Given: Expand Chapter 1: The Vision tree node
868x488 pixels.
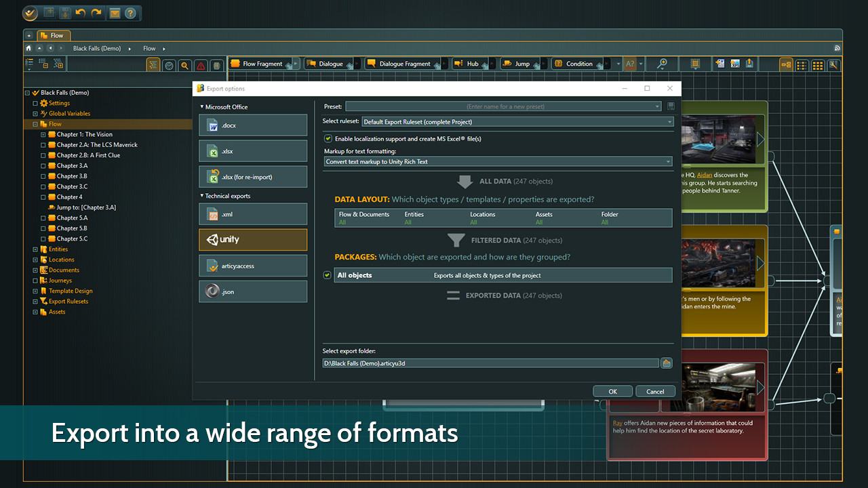Looking at the screenshot, I should [x=43, y=134].
